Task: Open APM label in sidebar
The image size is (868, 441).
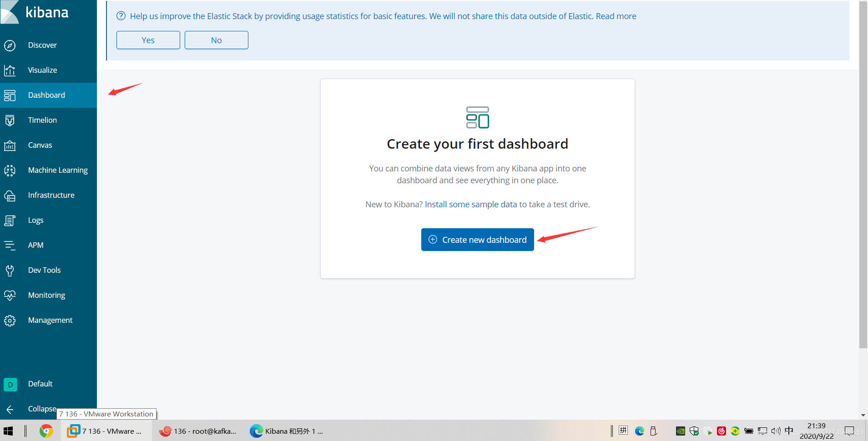Action: [x=35, y=245]
